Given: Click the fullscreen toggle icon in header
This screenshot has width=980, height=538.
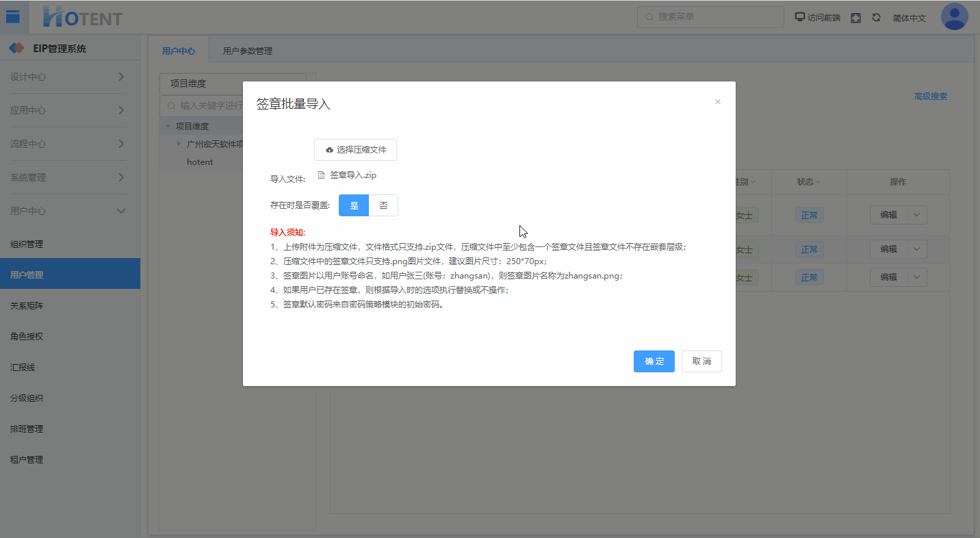Looking at the screenshot, I should [855, 18].
